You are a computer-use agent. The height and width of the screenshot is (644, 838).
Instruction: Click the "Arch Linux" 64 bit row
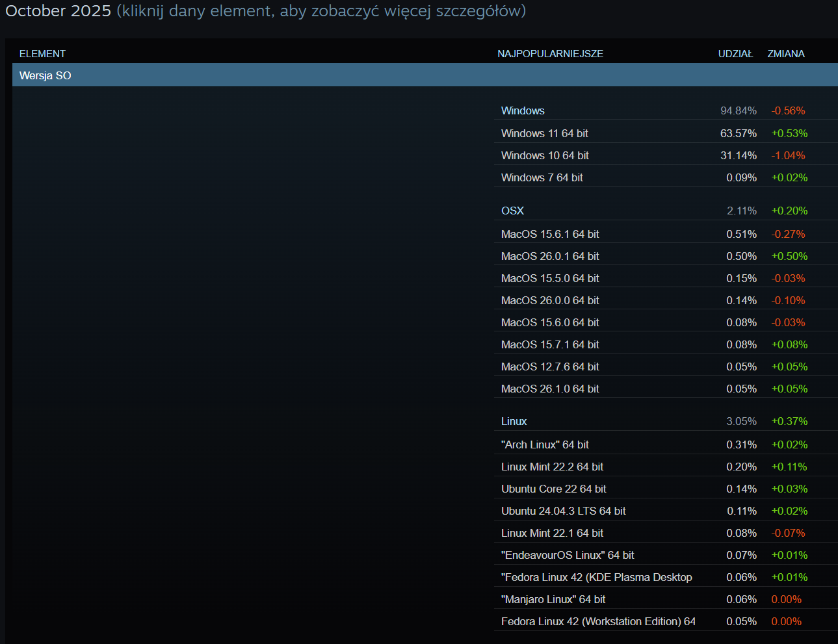(x=545, y=444)
